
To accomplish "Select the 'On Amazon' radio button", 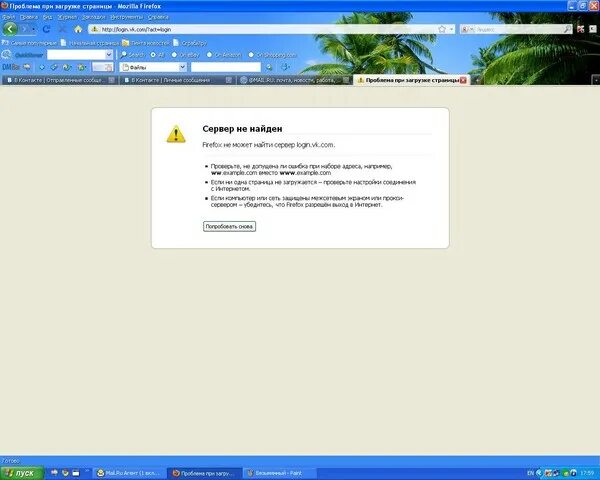I will coord(209,55).
